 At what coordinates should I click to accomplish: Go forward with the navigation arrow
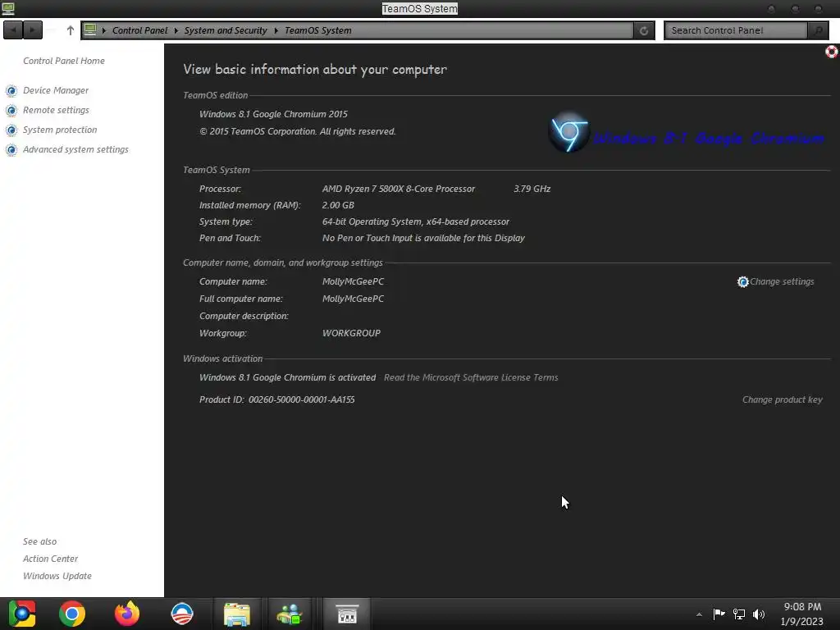pos(33,30)
